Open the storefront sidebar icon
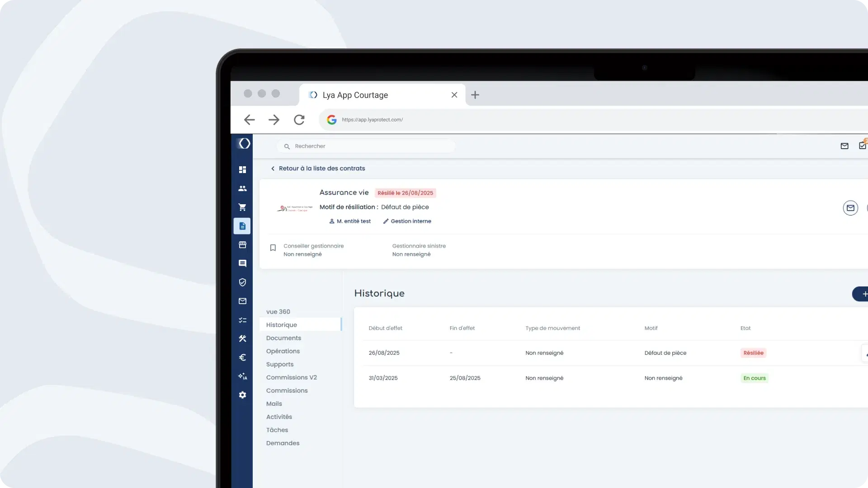The height and width of the screenshot is (488, 868). pos(242,244)
